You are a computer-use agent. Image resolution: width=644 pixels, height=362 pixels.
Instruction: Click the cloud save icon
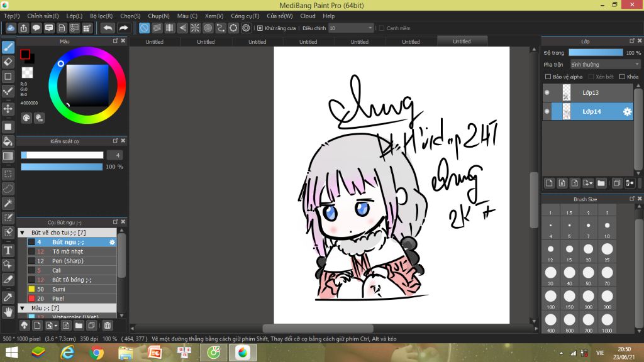pyautogui.click(x=11, y=28)
